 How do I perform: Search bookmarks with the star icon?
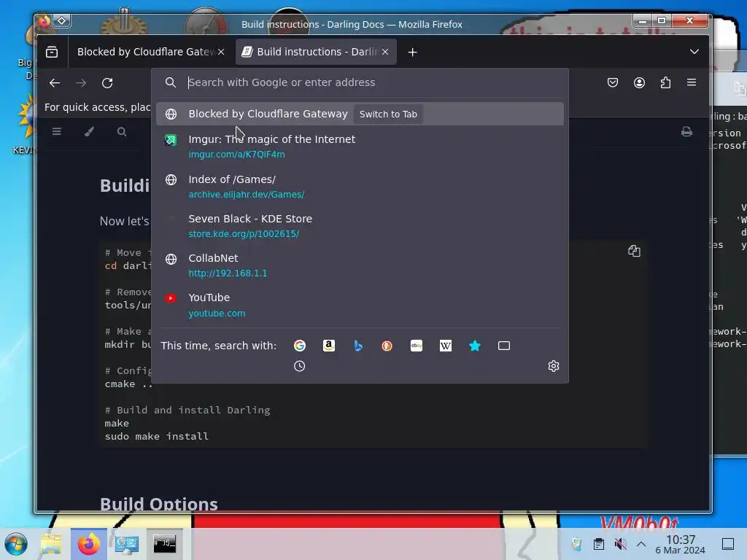coord(474,346)
